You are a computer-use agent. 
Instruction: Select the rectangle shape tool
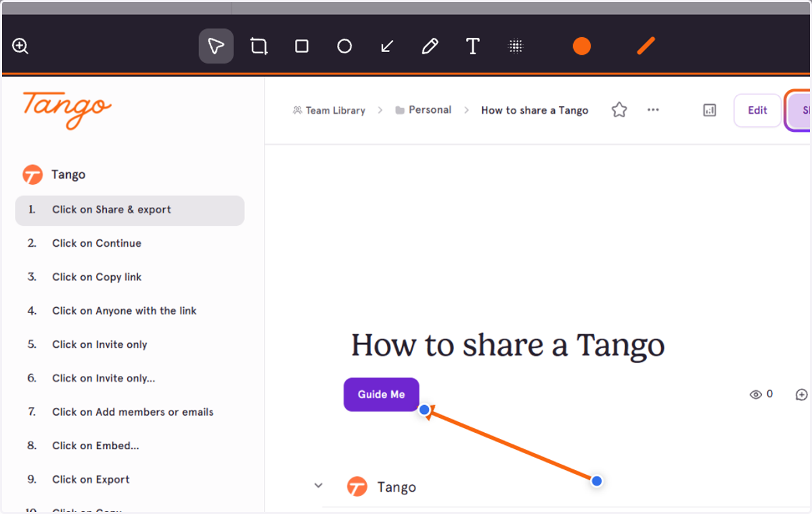point(302,46)
